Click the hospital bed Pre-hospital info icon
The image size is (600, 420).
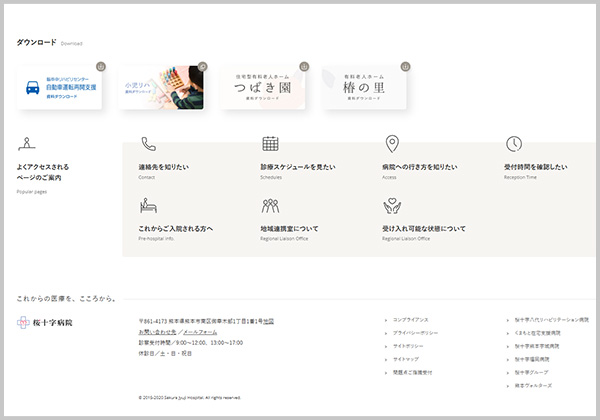pyautogui.click(x=148, y=206)
